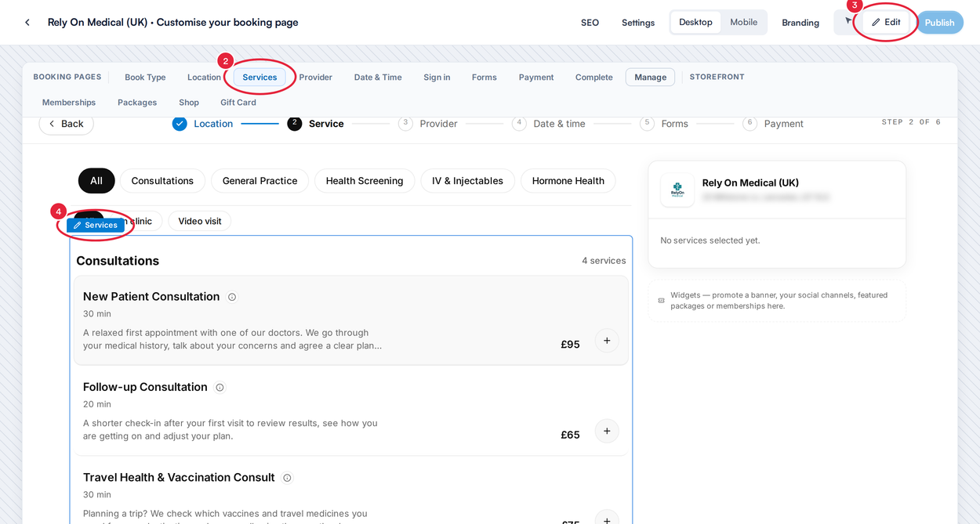Click the Widgets placeholder icon
980x524 pixels.
(x=662, y=301)
